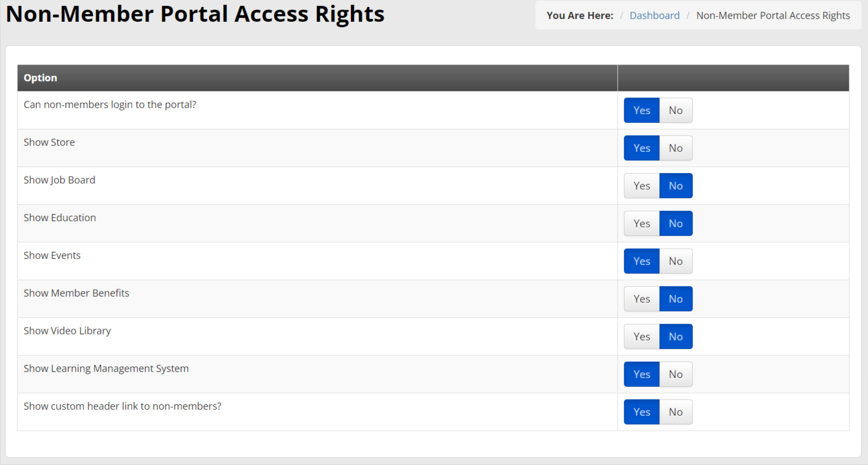The width and height of the screenshot is (868, 465).
Task: Select No for Show Education
Action: coord(676,223)
